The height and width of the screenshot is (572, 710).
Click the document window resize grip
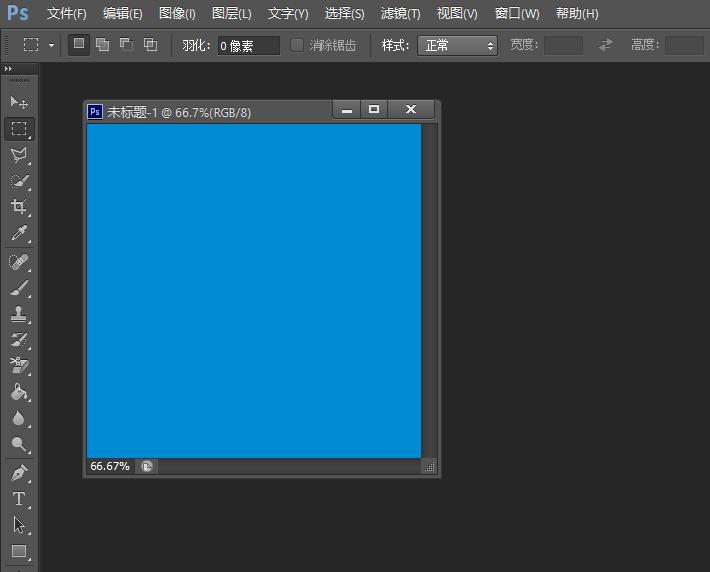[x=429, y=466]
